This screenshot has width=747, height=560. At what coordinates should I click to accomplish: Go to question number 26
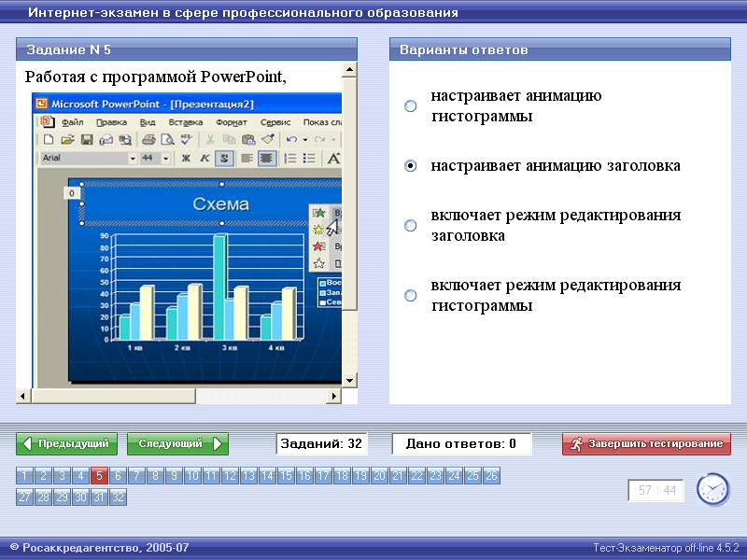(x=491, y=475)
